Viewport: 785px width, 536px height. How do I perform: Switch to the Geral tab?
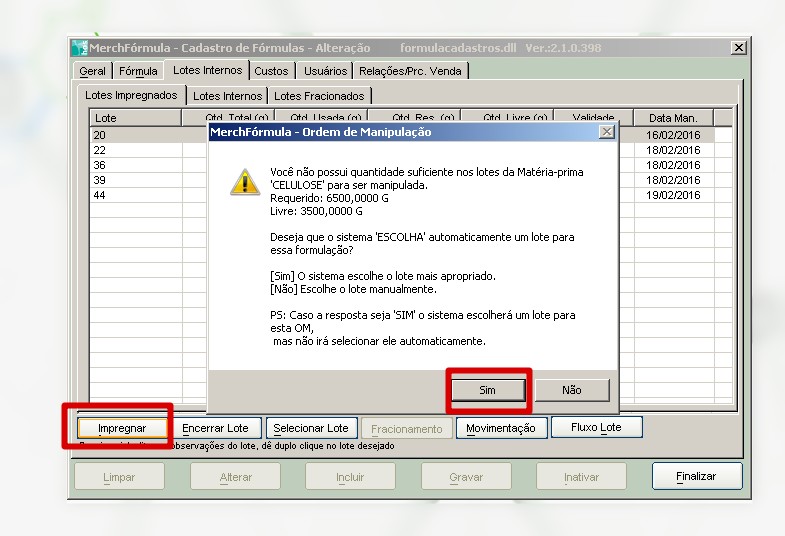[x=93, y=71]
